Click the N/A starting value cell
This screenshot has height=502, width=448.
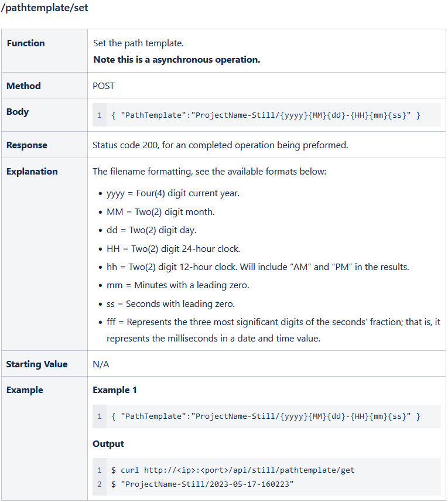click(101, 364)
